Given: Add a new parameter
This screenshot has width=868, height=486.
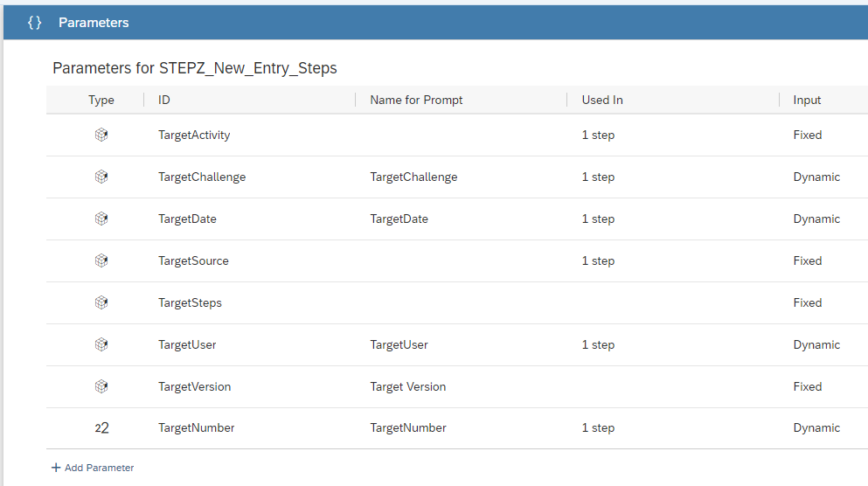Looking at the screenshot, I should 93,468.
